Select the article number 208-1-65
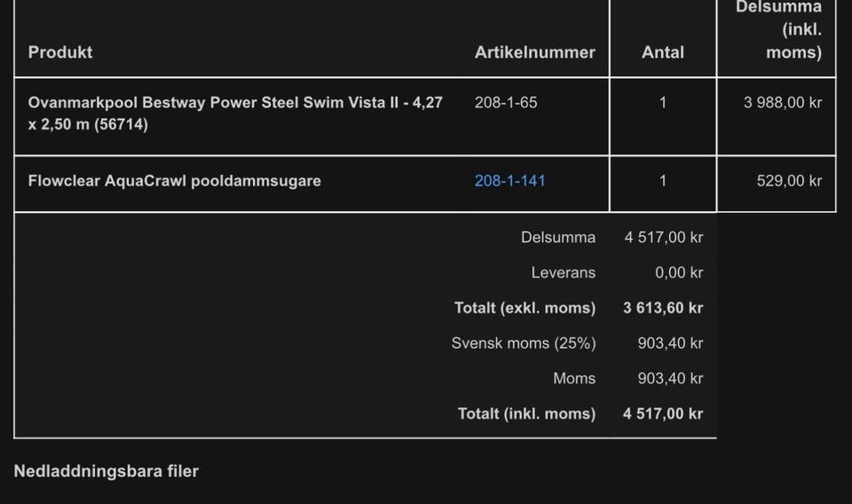This screenshot has width=852, height=504. [506, 103]
